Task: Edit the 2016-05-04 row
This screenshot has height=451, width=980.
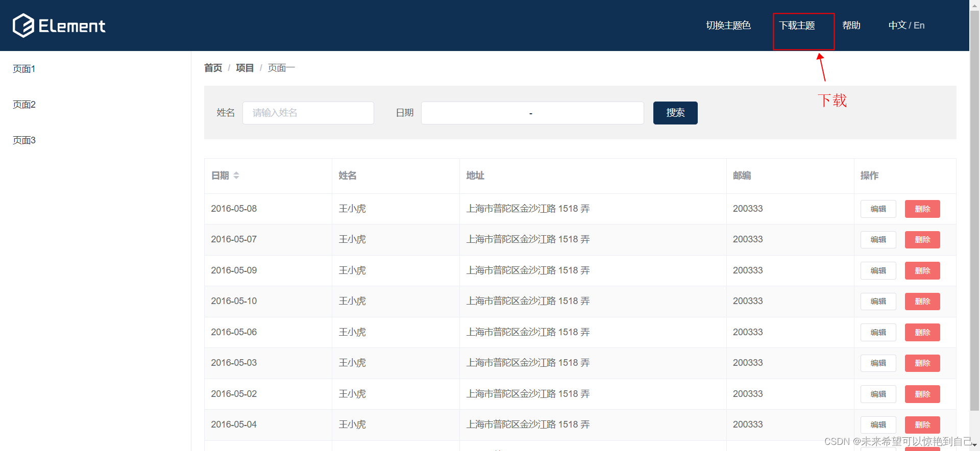Action: pos(878,425)
